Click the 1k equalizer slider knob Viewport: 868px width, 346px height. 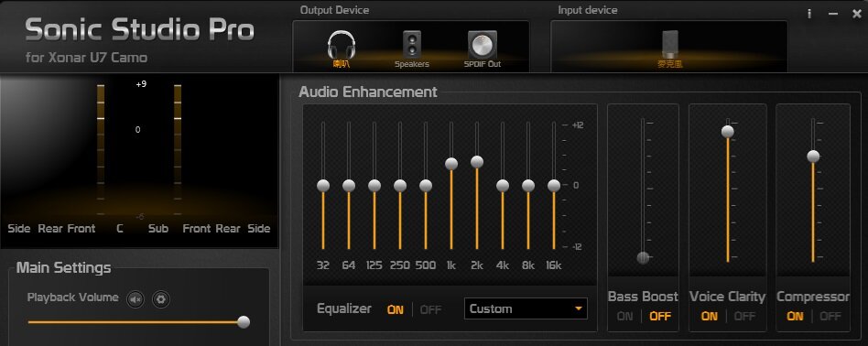click(x=451, y=164)
